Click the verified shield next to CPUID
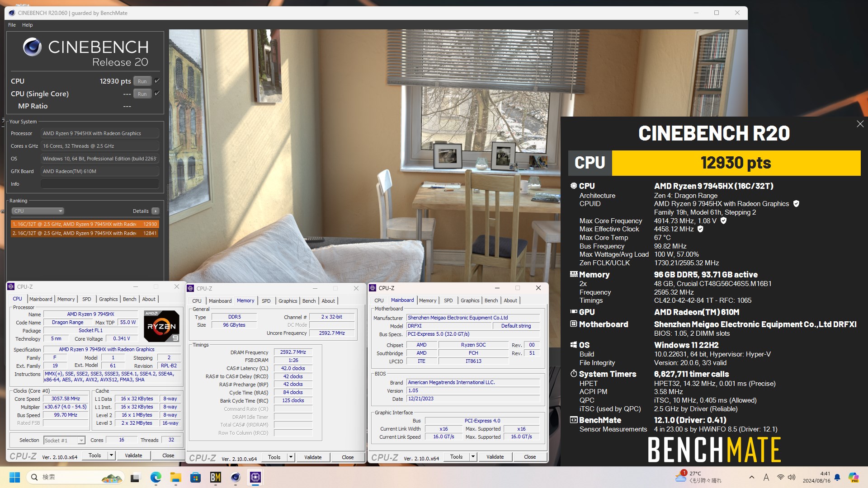Viewport: 868px width, 488px height. click(x=796, y=204)
